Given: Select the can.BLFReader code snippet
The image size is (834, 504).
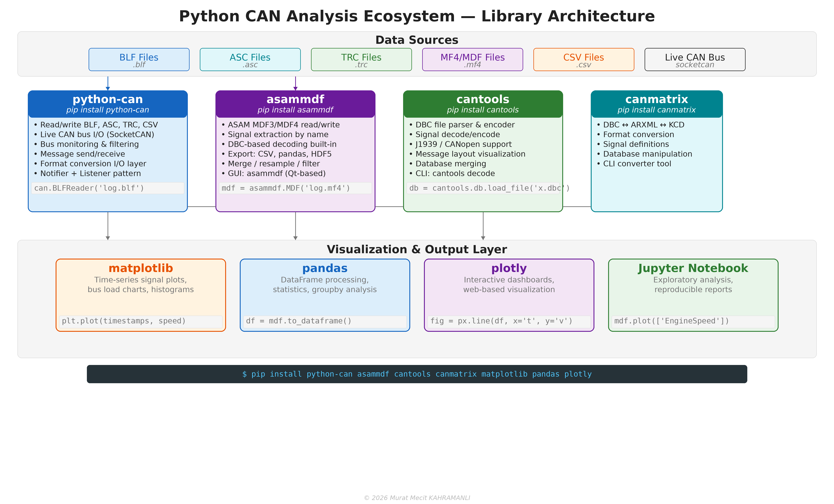Looking at the screenshot, I should coord(108,188).
